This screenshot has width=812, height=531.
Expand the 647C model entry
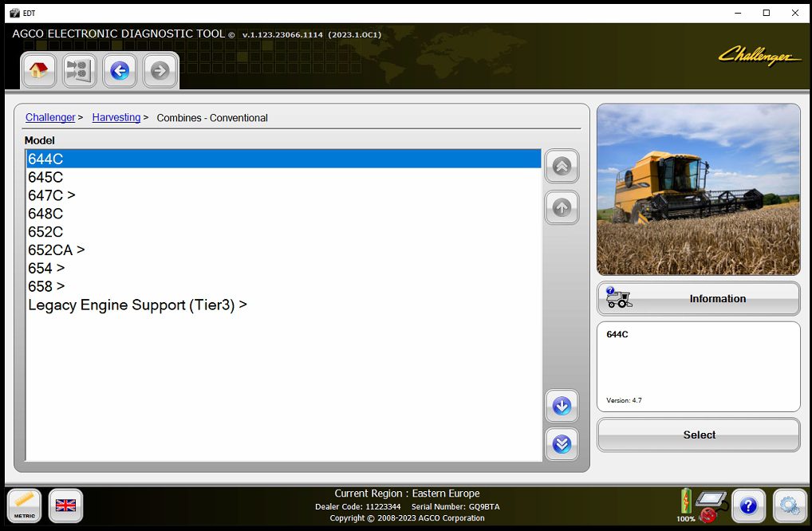pyautogui.click(x=51, y=195)
